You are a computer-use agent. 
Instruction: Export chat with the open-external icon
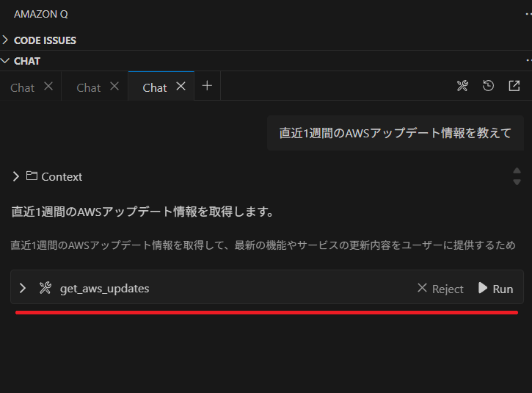click(514, 86)
